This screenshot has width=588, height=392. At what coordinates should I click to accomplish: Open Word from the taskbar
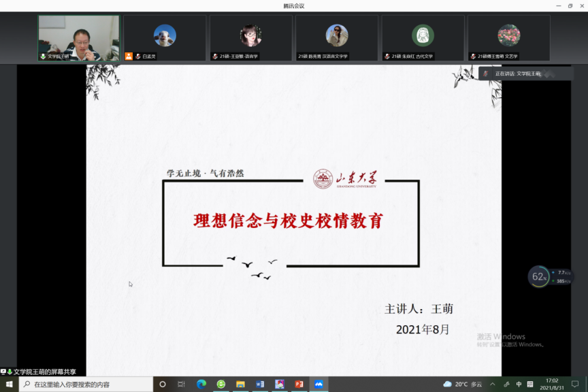point(260,385)
